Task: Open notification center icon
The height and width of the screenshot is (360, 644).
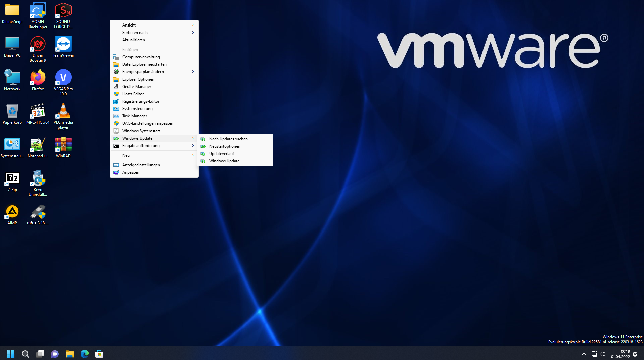Action: point(635,354)
